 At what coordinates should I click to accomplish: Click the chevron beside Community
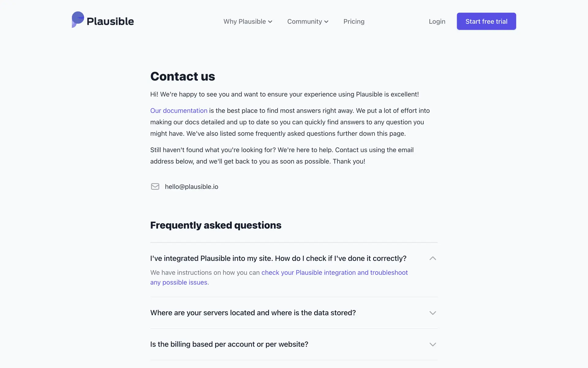(326, 22)
